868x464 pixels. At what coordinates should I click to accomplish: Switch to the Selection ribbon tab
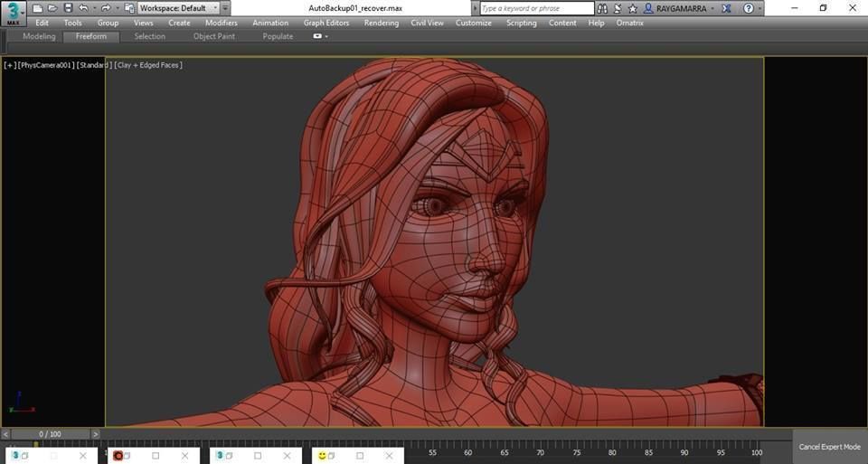pyautogui.click(x=150, y=36)
